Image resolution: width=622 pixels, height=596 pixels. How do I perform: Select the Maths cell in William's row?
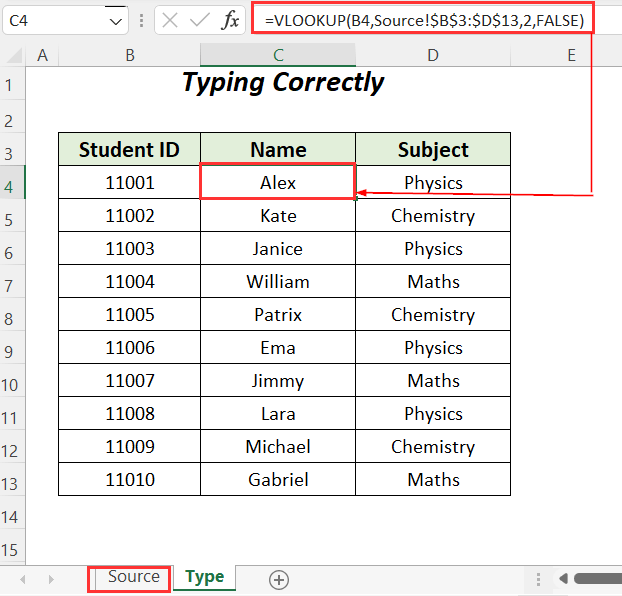[x=433, y=281]
